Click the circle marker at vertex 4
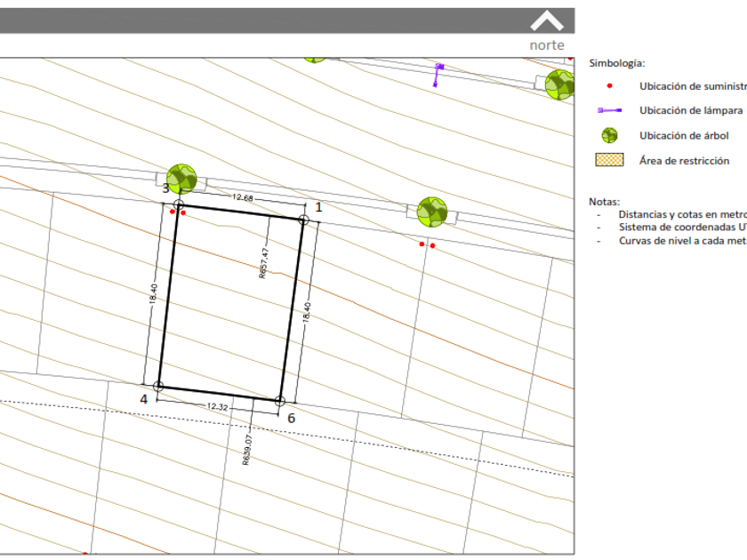The width and height of the screenshot is (747, 560). tap(158, 386)
